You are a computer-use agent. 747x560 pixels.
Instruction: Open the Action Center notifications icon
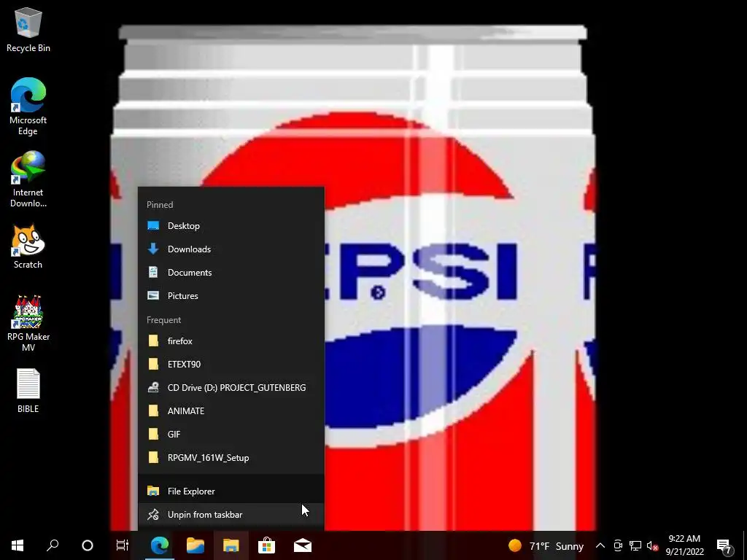724,545
